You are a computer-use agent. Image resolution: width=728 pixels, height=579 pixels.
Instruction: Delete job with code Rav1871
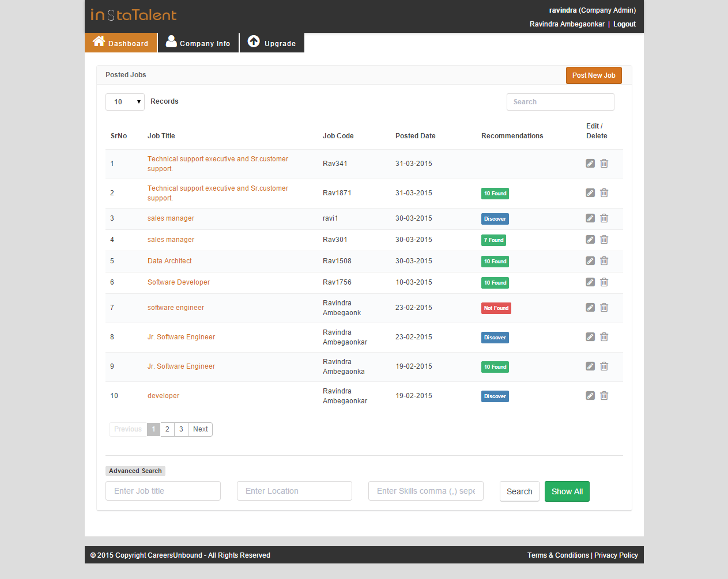coord(604,193)
